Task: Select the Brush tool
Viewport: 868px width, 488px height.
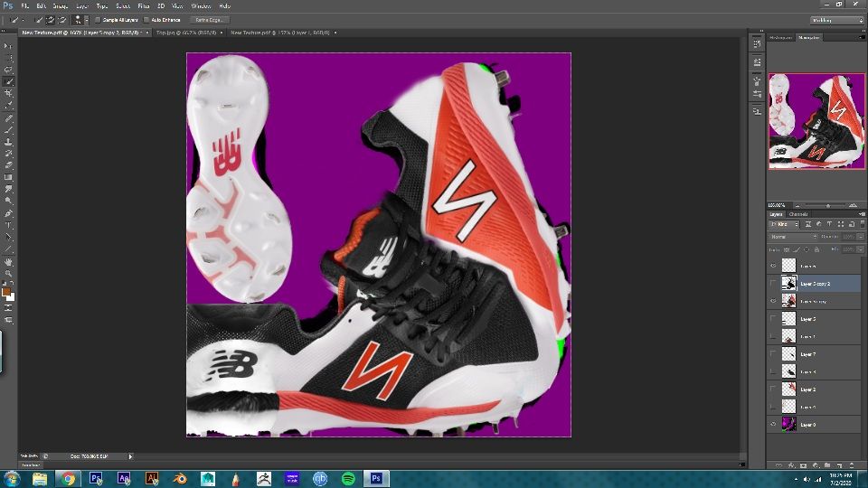Action: pyautogui.click(x=8, y=129)
